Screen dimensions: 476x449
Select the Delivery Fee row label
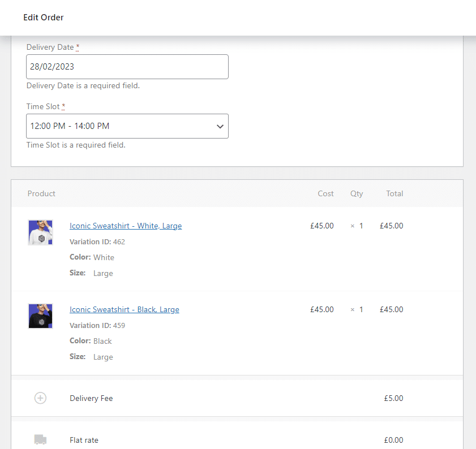coord(91,398)
